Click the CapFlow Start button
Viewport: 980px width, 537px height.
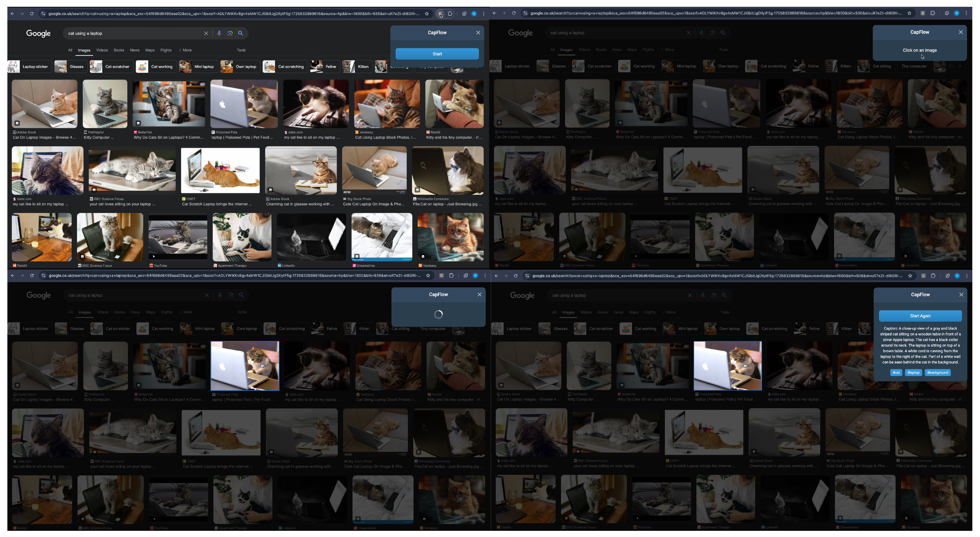tap(437, 54)
